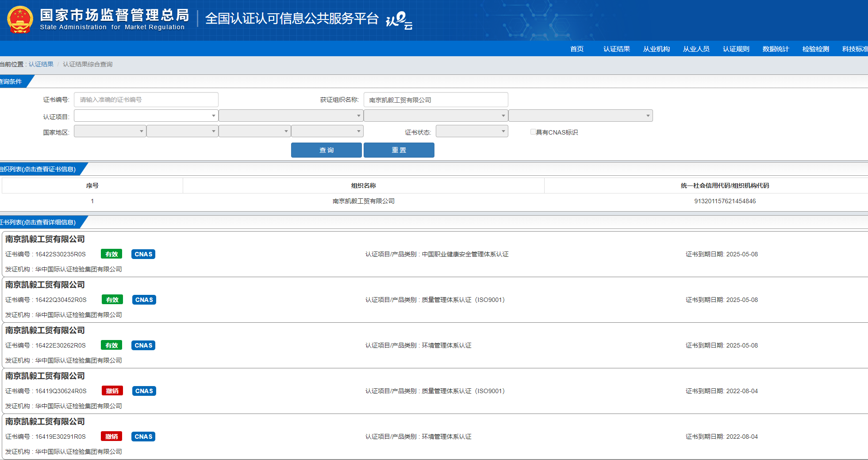This screenshot has height=460, width=868.
Task: Open certificate 16422Q30452R0S details
Action: pos(434,300)
